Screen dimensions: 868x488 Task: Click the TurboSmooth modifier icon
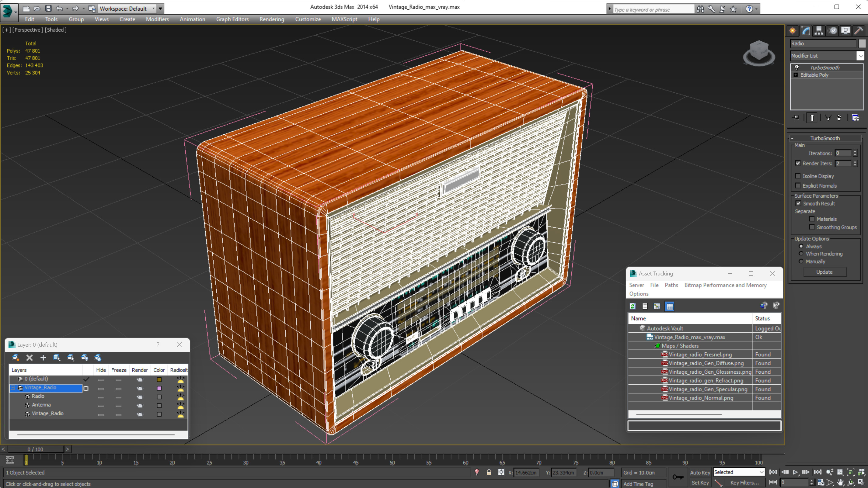pos(797,67)
